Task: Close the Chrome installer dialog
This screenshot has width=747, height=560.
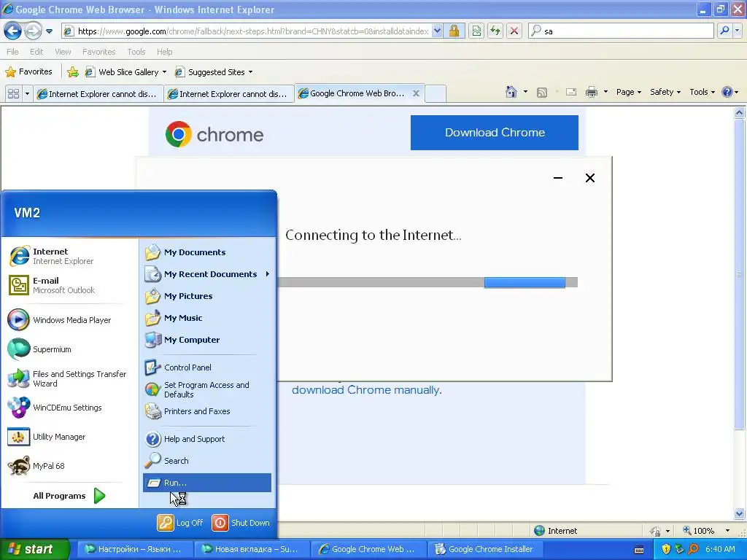Action: tap(589, 178)
